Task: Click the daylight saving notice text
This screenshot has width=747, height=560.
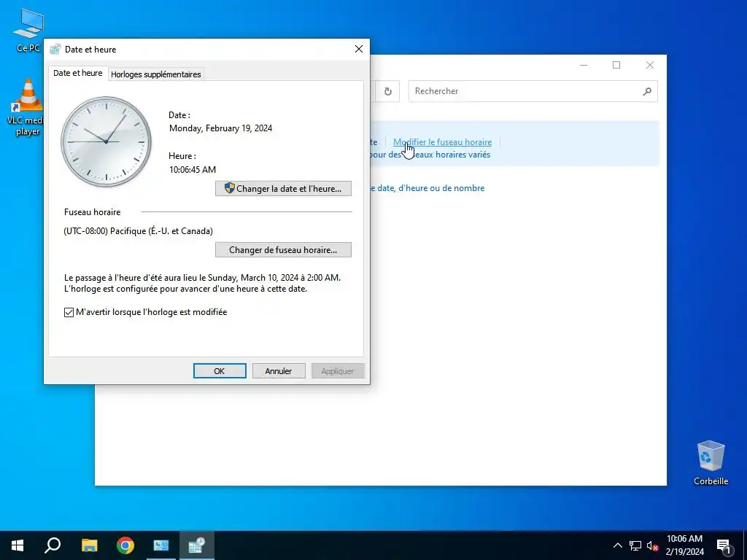Action: click(x=203, y=283)
